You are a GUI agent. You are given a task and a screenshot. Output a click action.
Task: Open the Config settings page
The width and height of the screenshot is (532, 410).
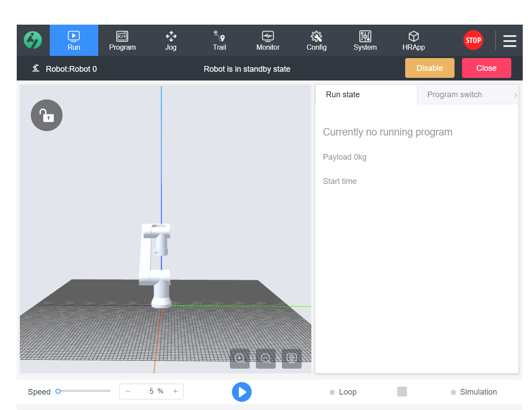point(316,40)
